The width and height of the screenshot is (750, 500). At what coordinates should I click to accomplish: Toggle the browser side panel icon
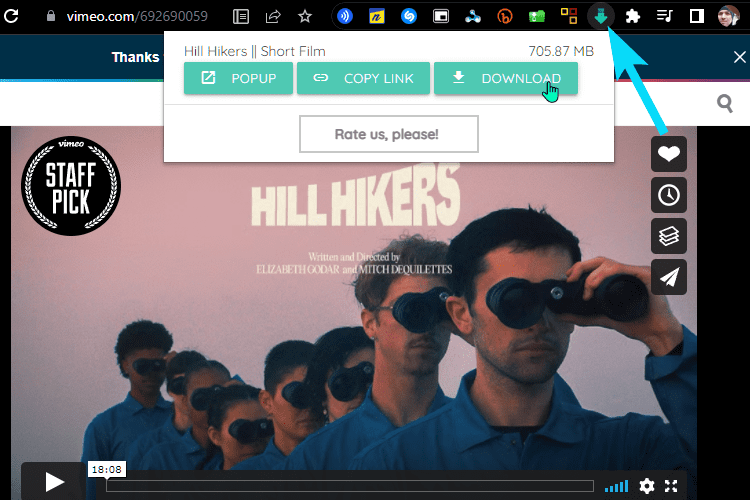point(696,16)
